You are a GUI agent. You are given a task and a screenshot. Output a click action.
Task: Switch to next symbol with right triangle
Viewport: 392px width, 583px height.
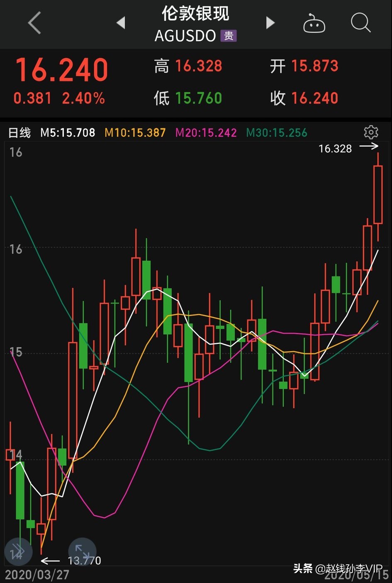[x=270, y=23]
